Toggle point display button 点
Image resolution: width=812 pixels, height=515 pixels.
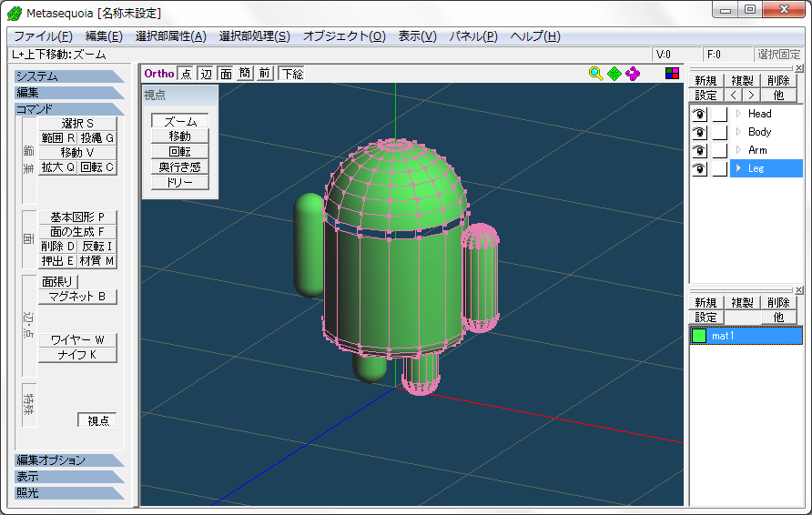186,74
